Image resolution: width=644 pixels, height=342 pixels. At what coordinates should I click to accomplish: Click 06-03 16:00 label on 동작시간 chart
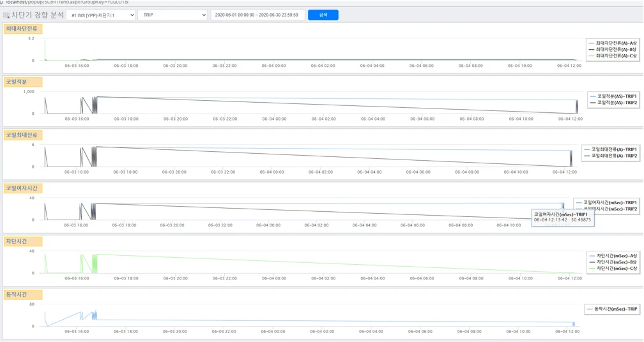point(77,331)
